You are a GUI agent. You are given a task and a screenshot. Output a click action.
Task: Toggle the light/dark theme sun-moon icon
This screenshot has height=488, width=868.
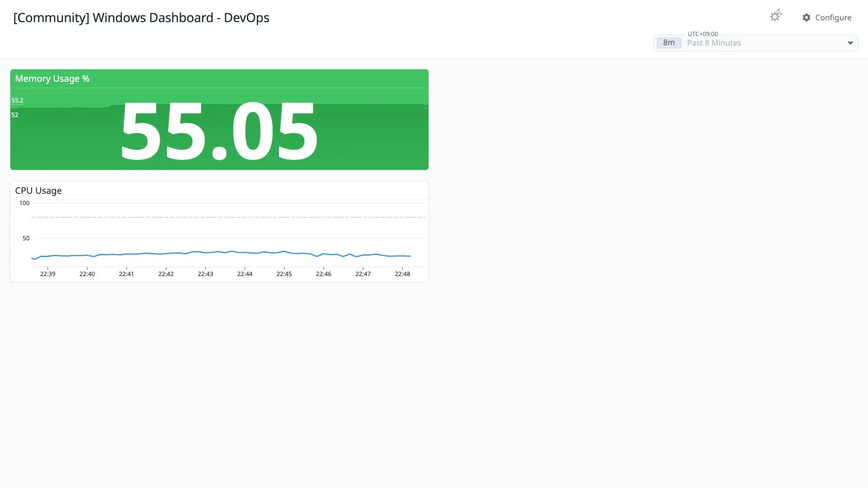tap(776, 16)
